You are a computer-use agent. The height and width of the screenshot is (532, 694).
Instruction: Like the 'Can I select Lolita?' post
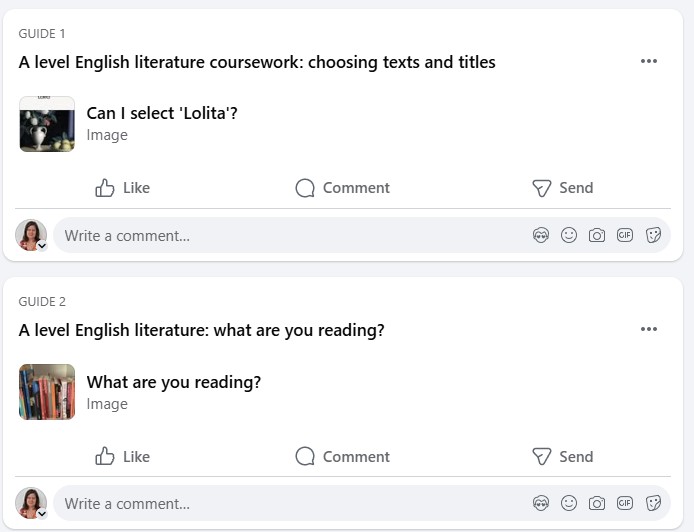pos(123,188)
